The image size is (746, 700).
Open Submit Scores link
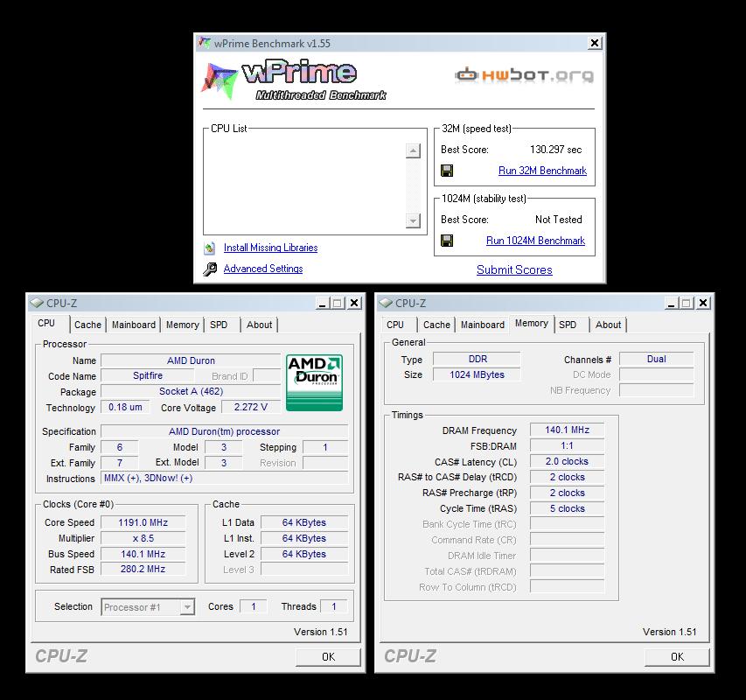(514, 269)
